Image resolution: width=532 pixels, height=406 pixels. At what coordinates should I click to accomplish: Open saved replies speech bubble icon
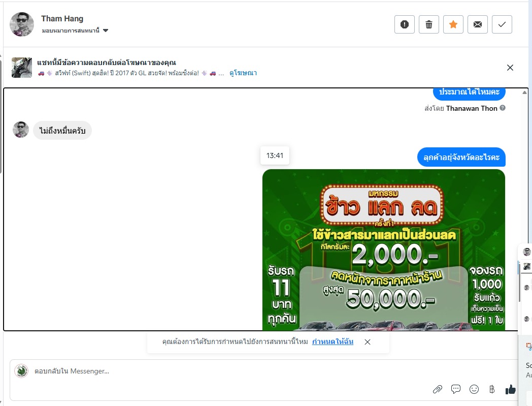click(456, 389)
